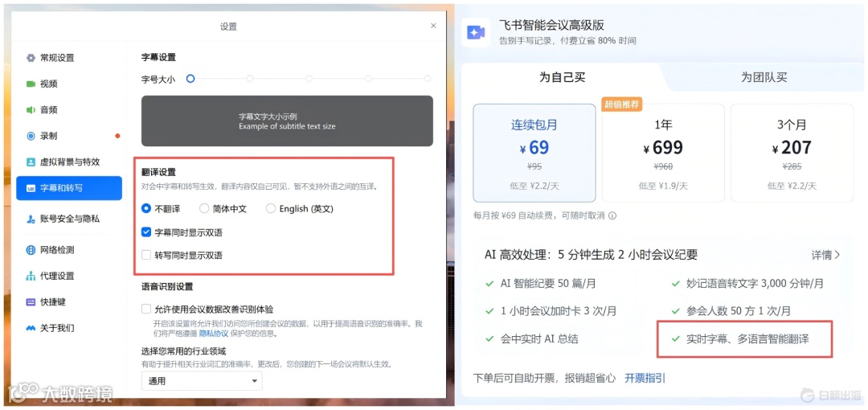
Task: Open 虚拟背景与特效 settings section
Action: 69,162
